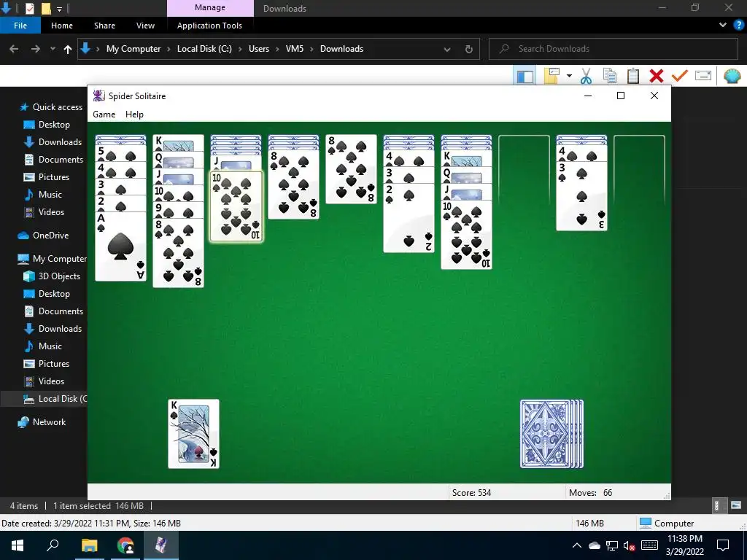Screen dimensions: 747x560
Task: Open address bar history dropdown
Action: (447, 49)
